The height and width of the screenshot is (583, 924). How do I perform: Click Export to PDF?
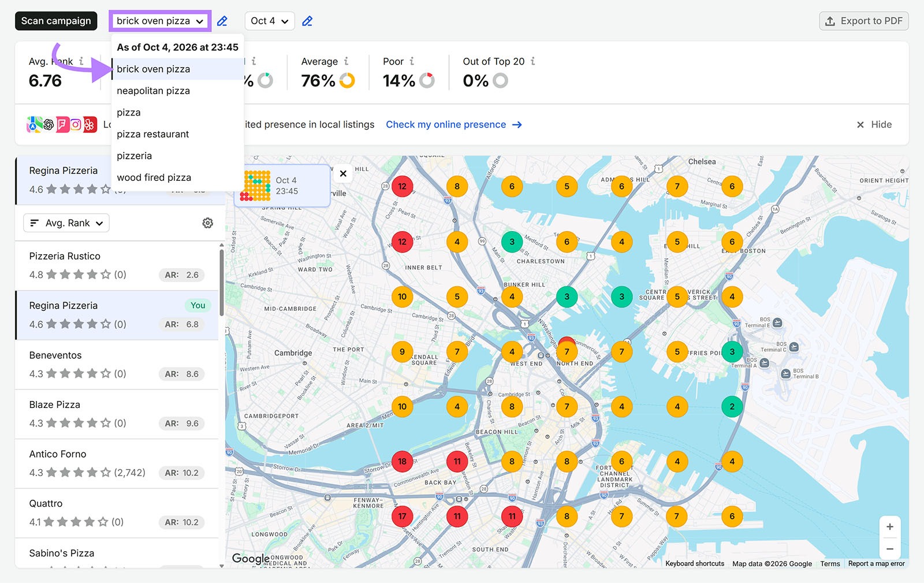click(864, 21)
